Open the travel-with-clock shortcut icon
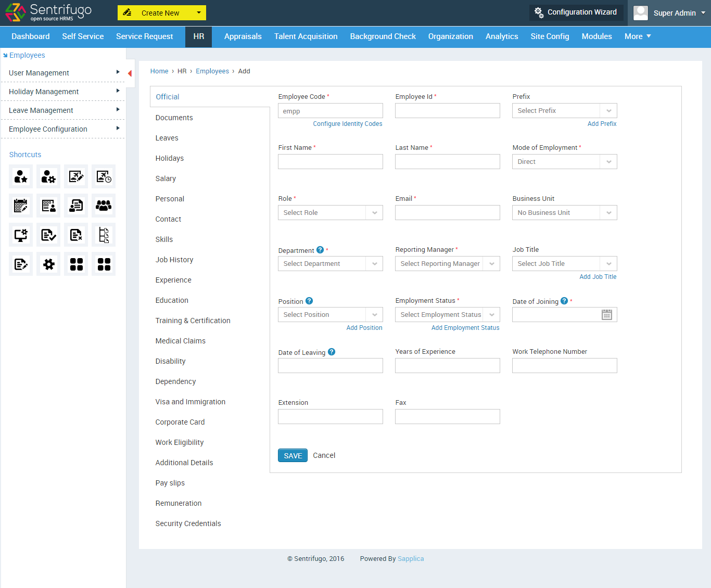Viewport: 711px width, 588px height. pos(104,177)
